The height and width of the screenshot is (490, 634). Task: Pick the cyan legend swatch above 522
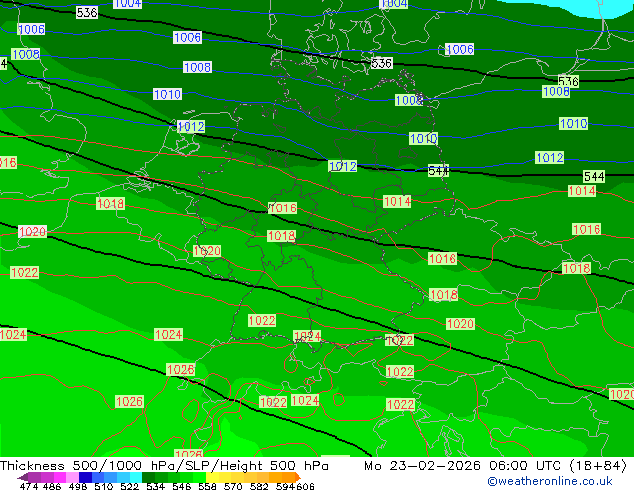coord(136,477)
